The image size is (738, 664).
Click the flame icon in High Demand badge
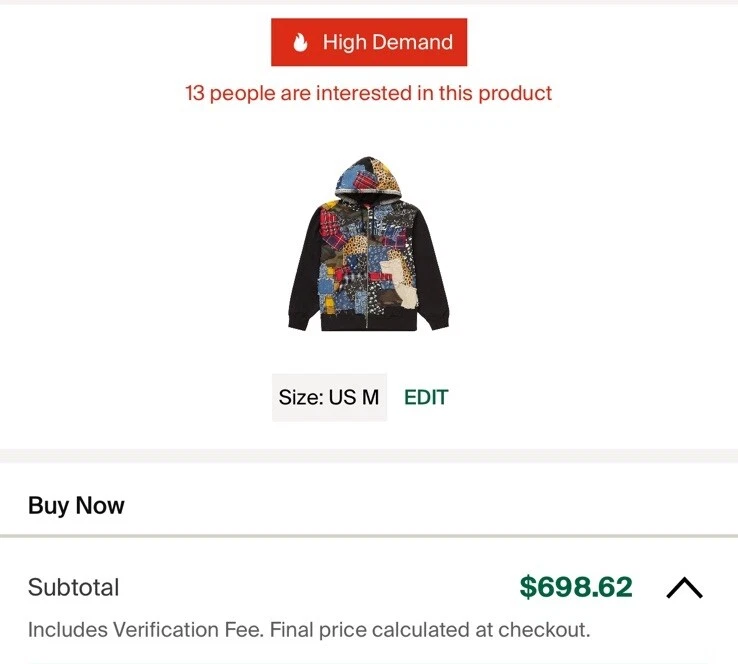[300, 42]
